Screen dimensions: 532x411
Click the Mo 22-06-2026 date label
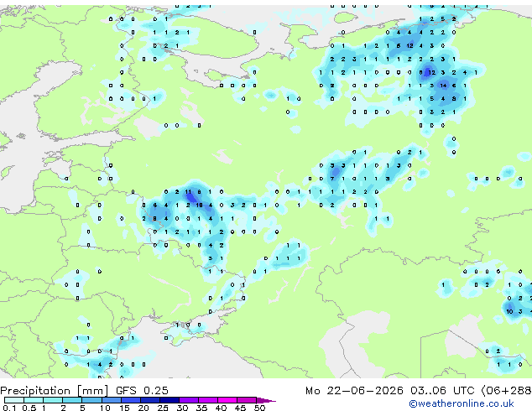pyautogui.click(x=354, y=391)
